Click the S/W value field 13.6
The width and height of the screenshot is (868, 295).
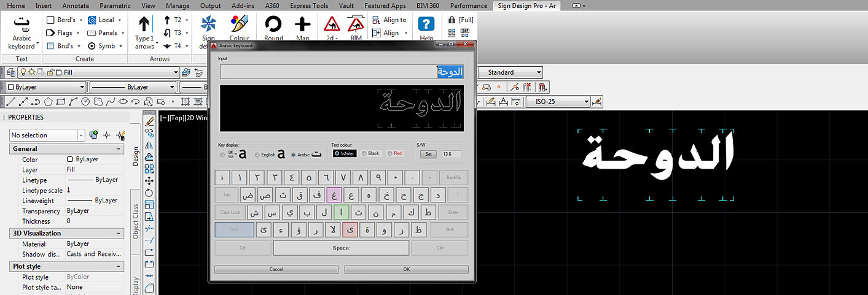[451, 154]
